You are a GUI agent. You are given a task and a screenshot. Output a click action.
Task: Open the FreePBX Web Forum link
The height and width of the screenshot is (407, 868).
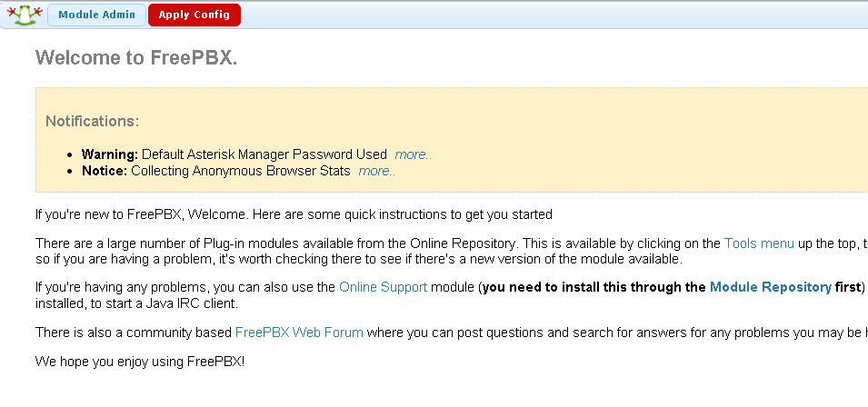click(299, 333)
